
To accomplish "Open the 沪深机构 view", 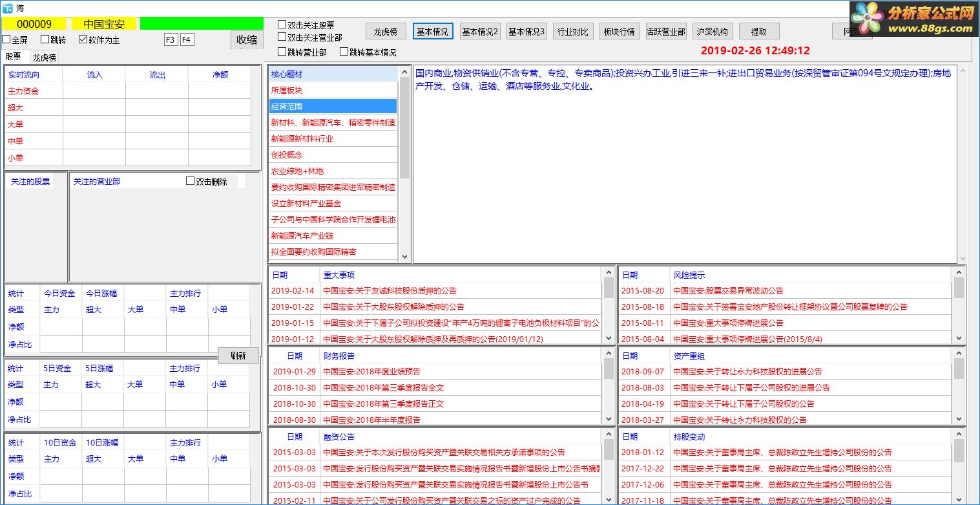I will point(713,31).
